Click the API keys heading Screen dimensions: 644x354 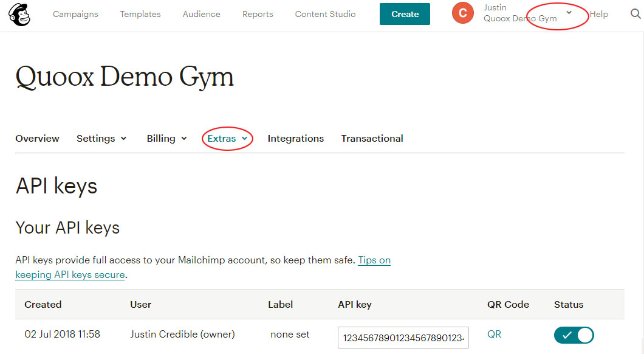click(57, 186)
